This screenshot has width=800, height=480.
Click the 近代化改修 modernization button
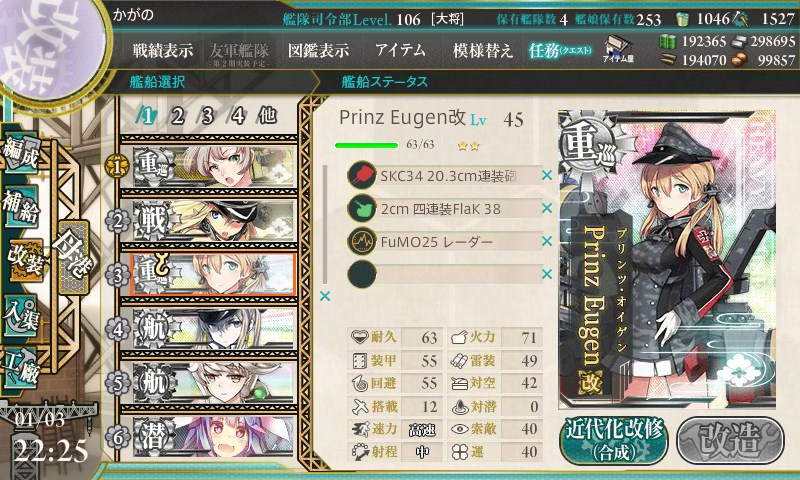click(614, 440)
